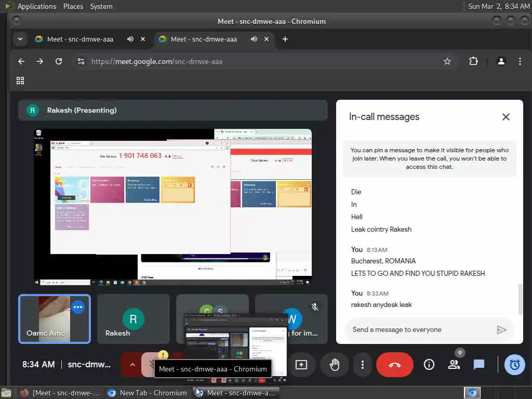Select Oamc Amc video tile
This screenshot has height=399, width=532.
[x=55, y=319]
